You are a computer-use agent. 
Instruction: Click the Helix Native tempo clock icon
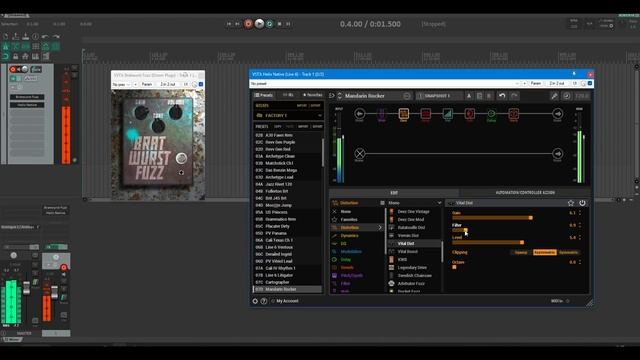pyautogui.click(x=567, y=96)
